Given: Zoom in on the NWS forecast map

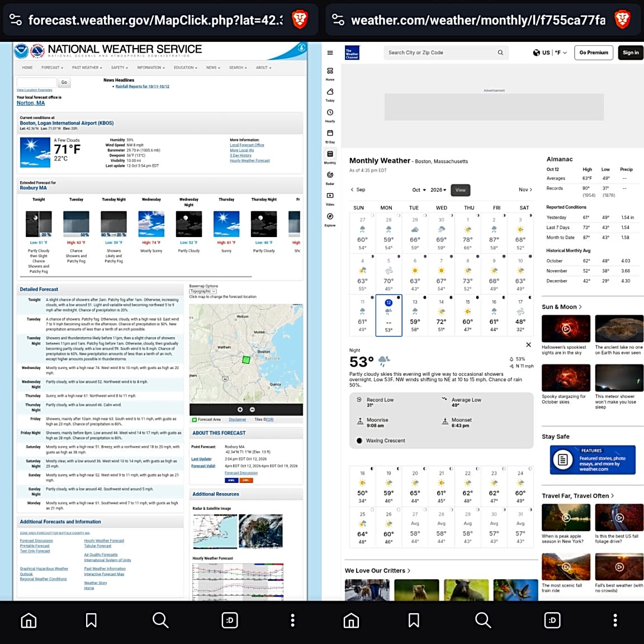Looking at the screenshot, I should coord(240,409).
